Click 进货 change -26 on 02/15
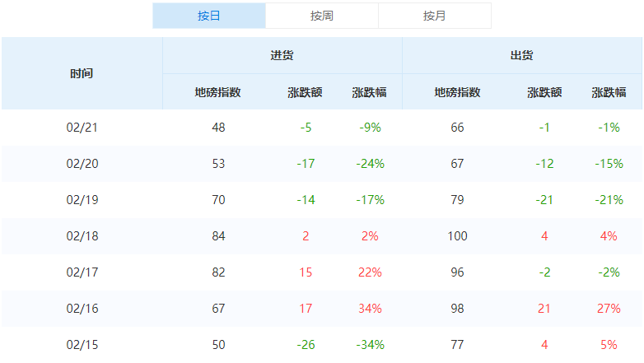 pos(306,345)
